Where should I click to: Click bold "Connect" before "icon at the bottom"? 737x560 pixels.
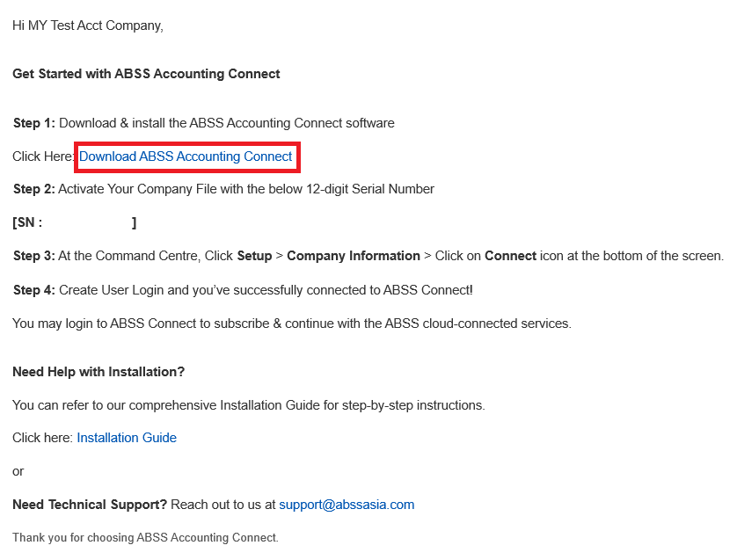pyautogui.click(x=510, y=256)
